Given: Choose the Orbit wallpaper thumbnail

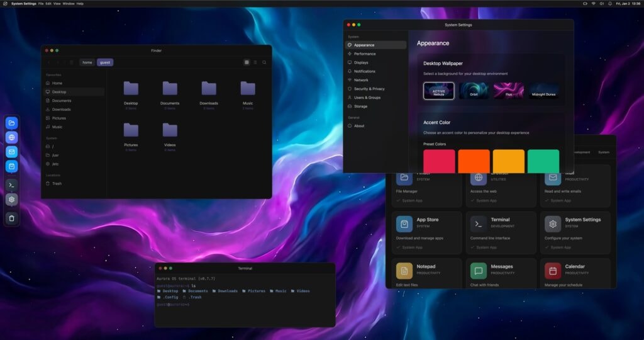Looking at the screenshot, I should 474,91.
